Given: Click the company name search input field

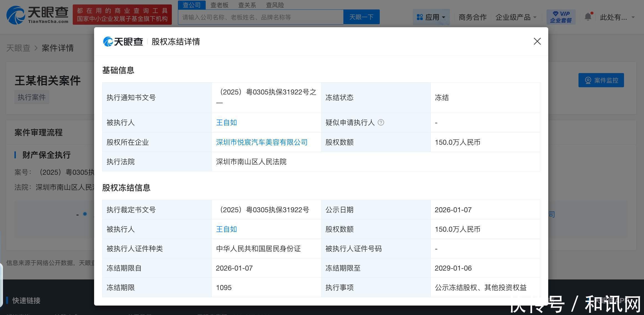Looking at the screenshot, I should [260, 17].
